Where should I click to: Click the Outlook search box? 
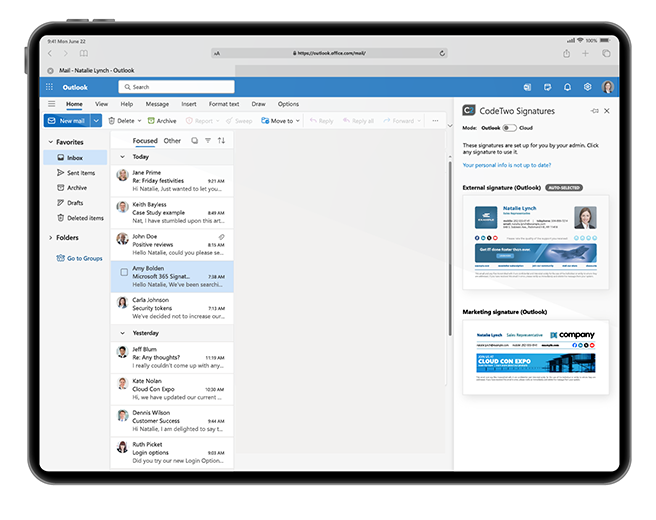coord(177,87)
